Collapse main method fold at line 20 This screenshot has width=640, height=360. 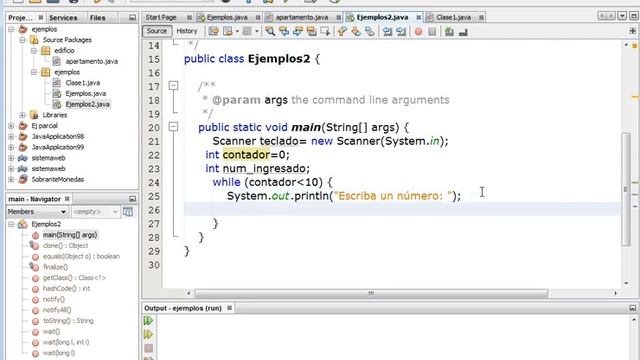click(173, 127)
